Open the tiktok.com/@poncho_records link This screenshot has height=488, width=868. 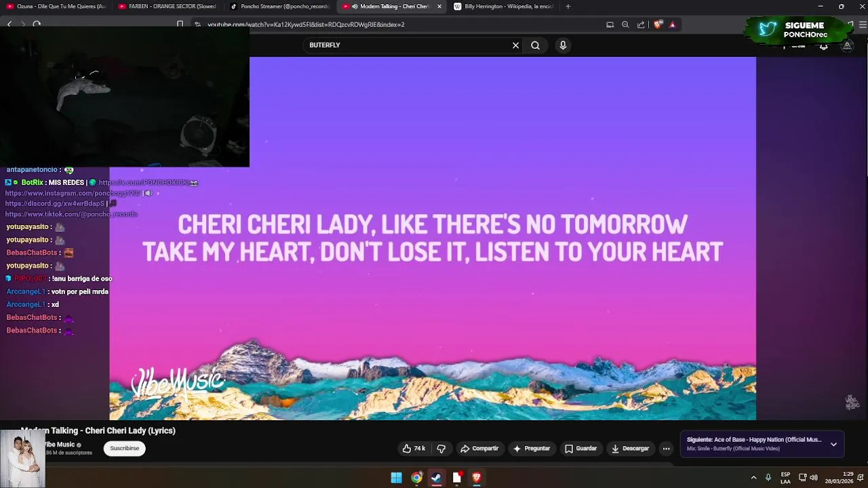71,214
